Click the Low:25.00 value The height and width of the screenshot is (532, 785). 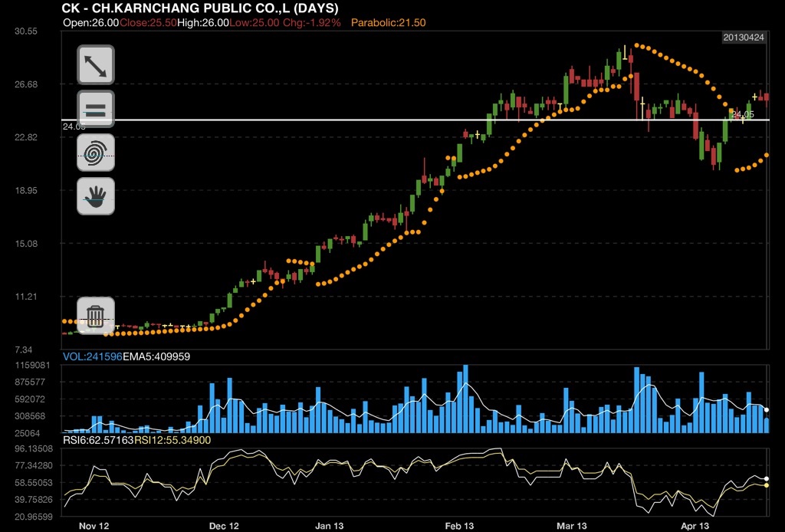tap(255, 22)
